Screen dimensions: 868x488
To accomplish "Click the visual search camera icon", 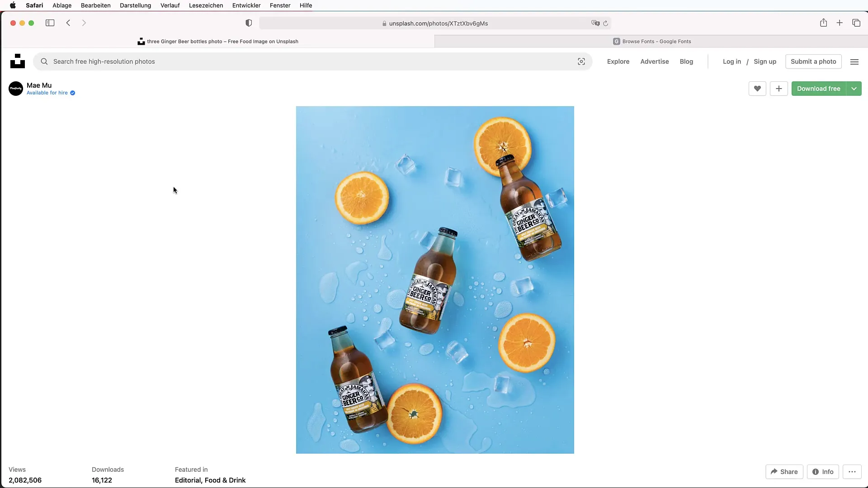I will [581, 61].
